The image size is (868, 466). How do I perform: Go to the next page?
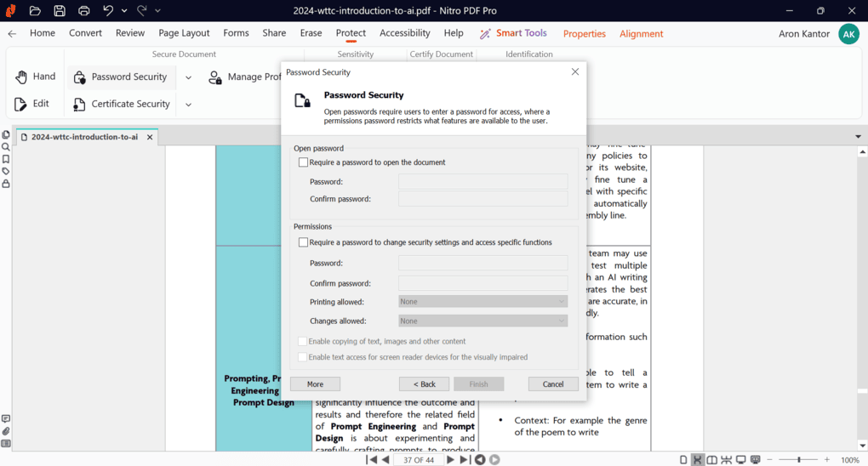pyautogui.click(x=451, y=460)
